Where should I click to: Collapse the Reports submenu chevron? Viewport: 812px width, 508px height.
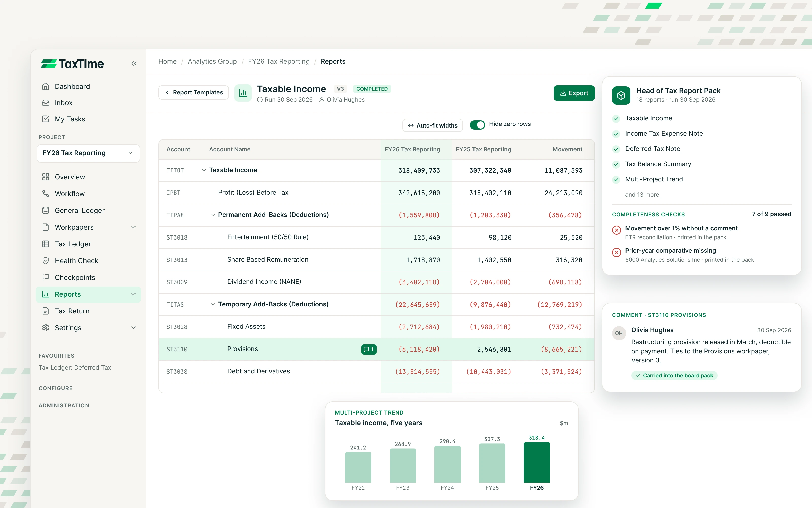pos(133,294)
